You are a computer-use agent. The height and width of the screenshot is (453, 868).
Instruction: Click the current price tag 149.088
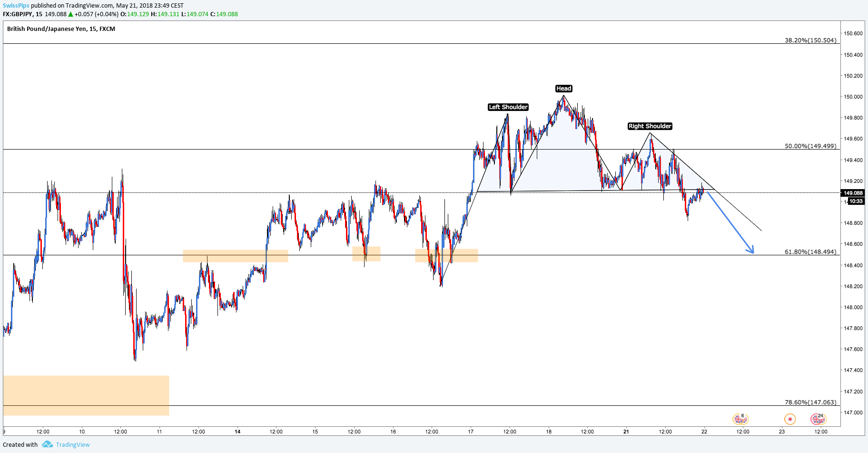pos(853,193)
